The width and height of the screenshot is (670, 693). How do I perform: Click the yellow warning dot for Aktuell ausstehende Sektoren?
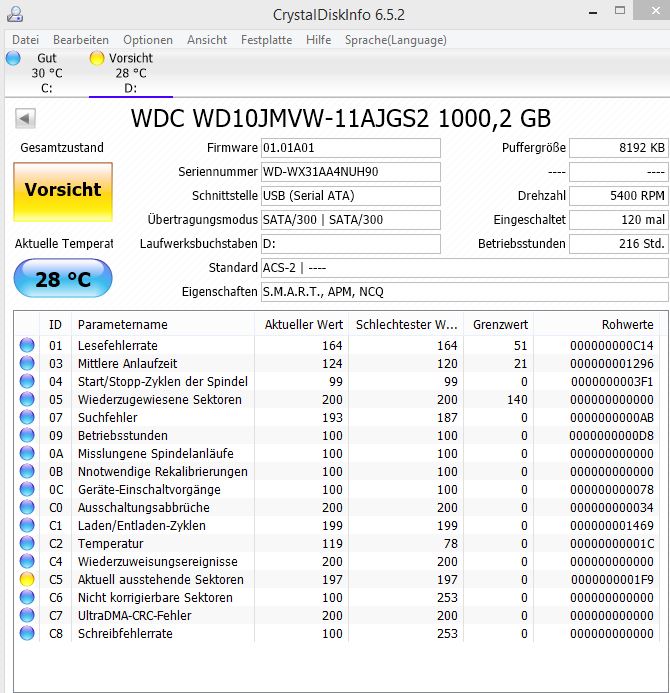tap(27, 579)
